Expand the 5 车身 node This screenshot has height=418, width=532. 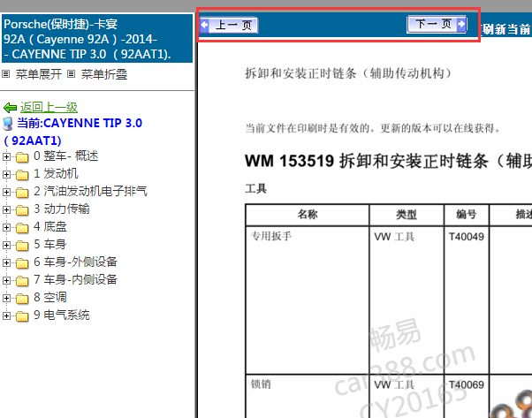(6, 245)
